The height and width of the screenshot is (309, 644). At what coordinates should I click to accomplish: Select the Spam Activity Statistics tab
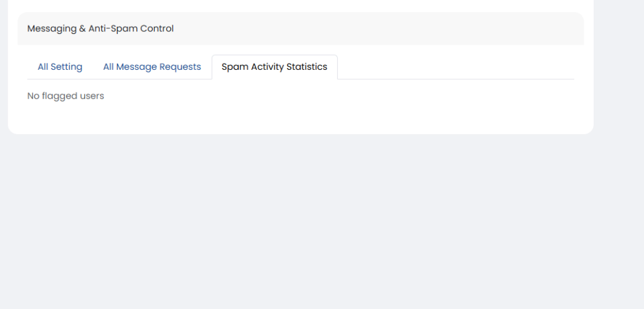pos(274,67)
